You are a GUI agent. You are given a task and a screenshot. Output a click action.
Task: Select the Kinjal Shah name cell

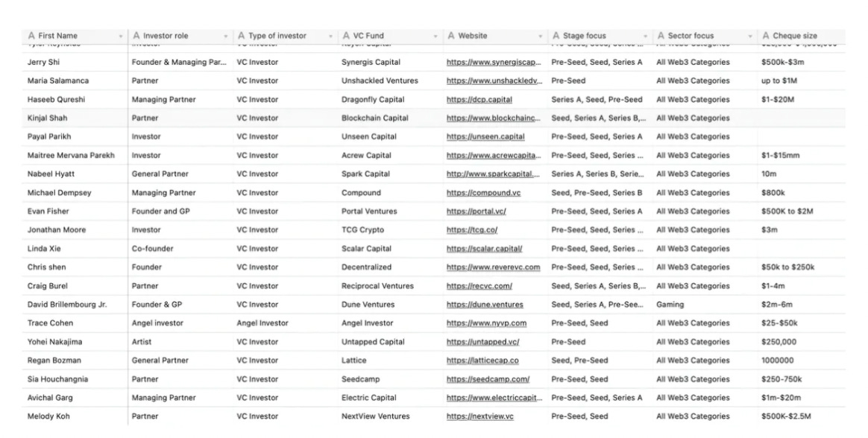click(x=75, y=118)
